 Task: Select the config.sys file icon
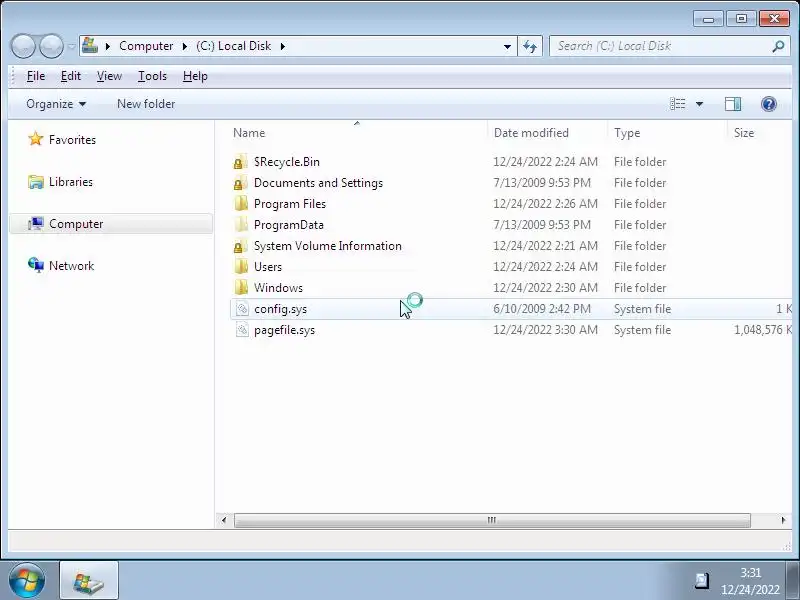click(242, 309)
